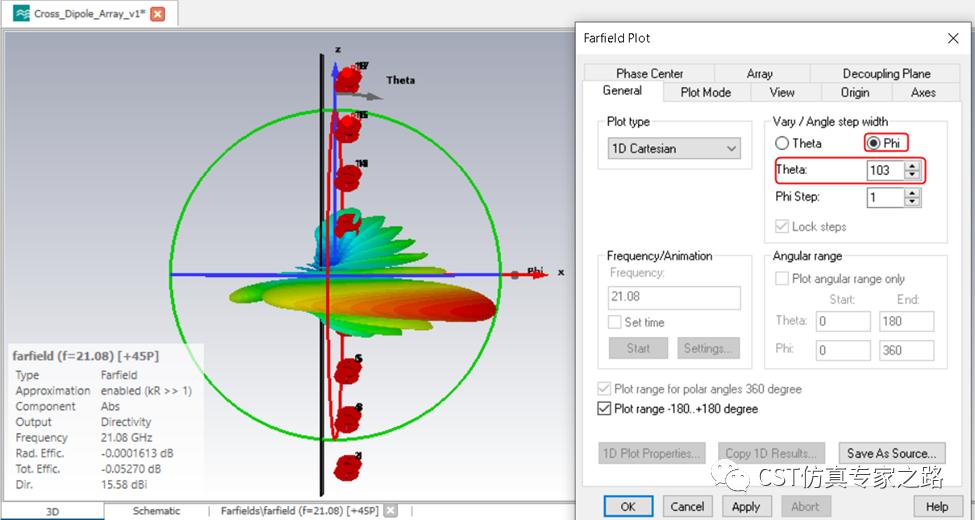Click the Abort button
Image resolution: width=975 pixels, height=520 pixels.
tap(806, 506)
